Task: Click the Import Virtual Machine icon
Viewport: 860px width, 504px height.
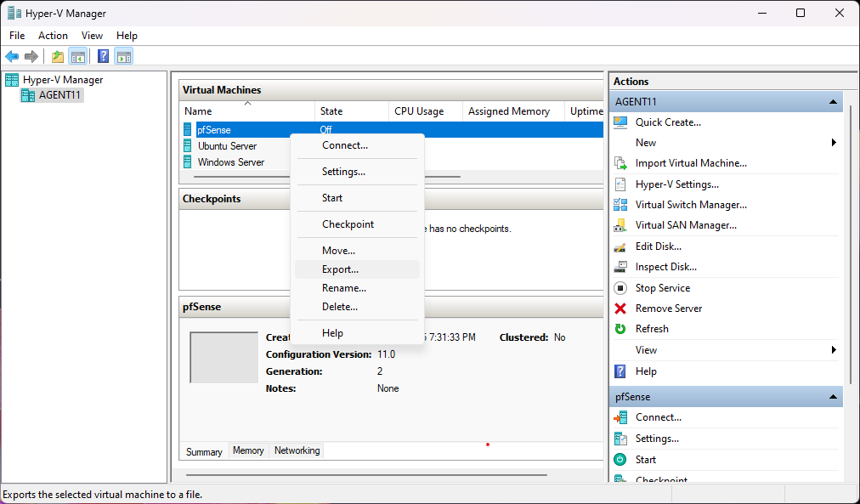Action: (620, 163)
